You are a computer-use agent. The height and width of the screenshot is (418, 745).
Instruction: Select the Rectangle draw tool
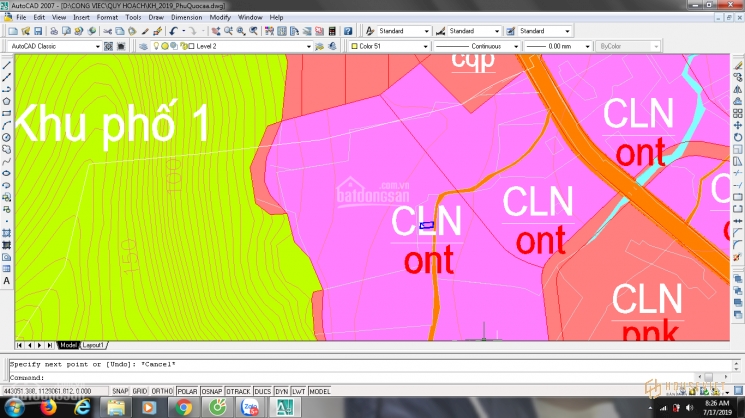[x=7, y=114]
